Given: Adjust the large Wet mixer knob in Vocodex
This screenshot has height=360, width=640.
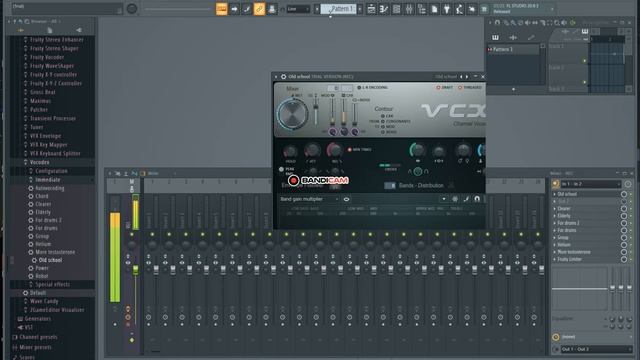Looking at the screenshot, I should [x=292, y=114].
